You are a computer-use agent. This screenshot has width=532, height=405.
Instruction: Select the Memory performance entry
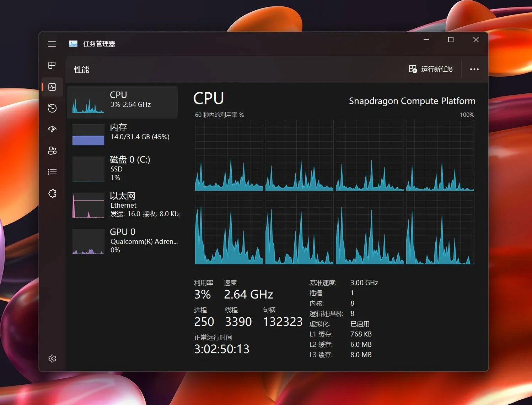(123, 134)
